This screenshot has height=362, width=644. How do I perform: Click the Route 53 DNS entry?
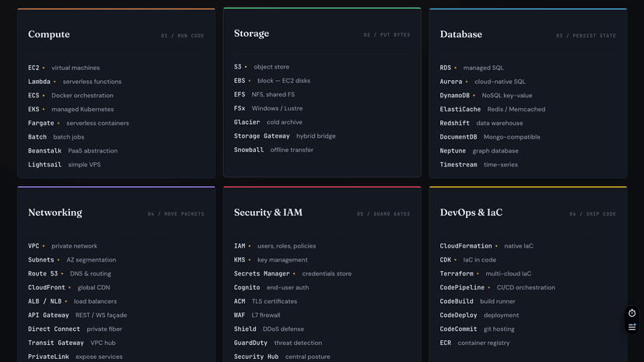tap(69, 274)
